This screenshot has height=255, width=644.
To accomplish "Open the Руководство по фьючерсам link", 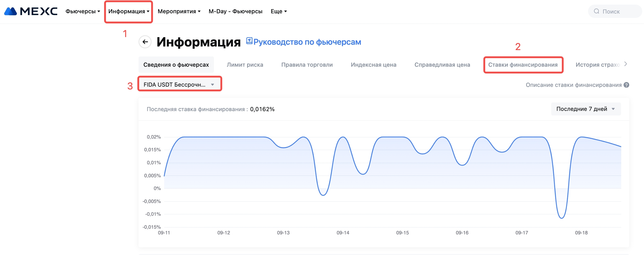I will pyautogui.click(x=307, y=42).
